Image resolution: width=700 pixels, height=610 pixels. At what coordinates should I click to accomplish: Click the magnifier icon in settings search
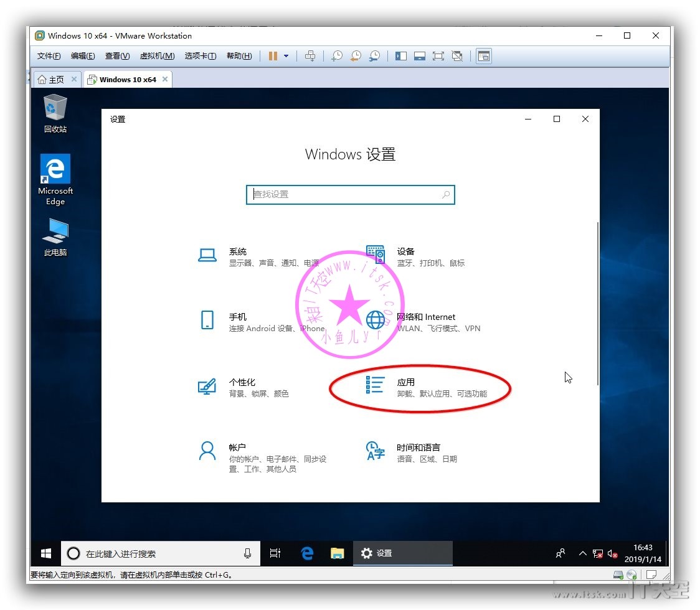445,195
